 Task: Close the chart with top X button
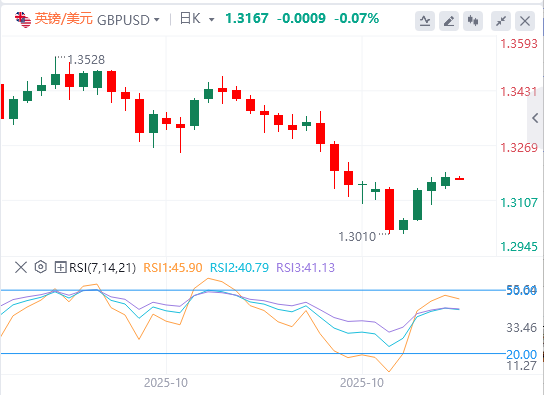click(525, 21)
